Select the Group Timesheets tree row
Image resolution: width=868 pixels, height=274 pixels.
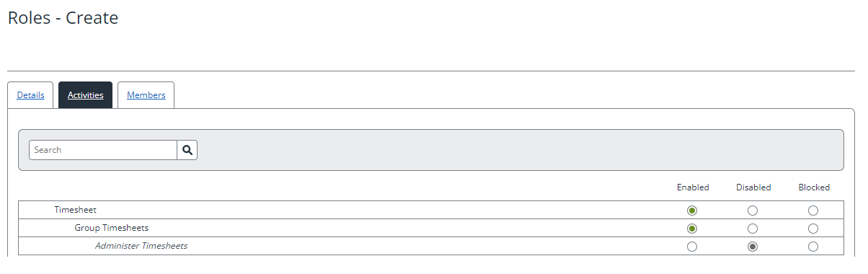(430, 228)
